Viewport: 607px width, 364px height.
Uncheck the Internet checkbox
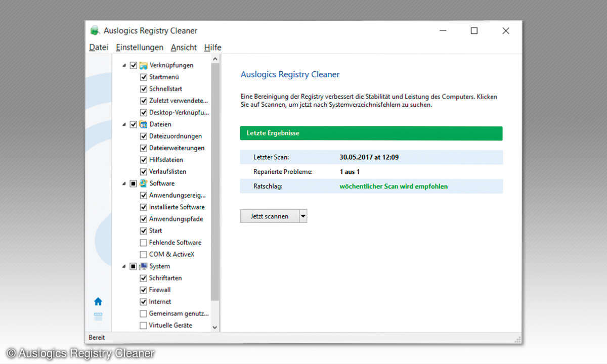pos(143,302)
